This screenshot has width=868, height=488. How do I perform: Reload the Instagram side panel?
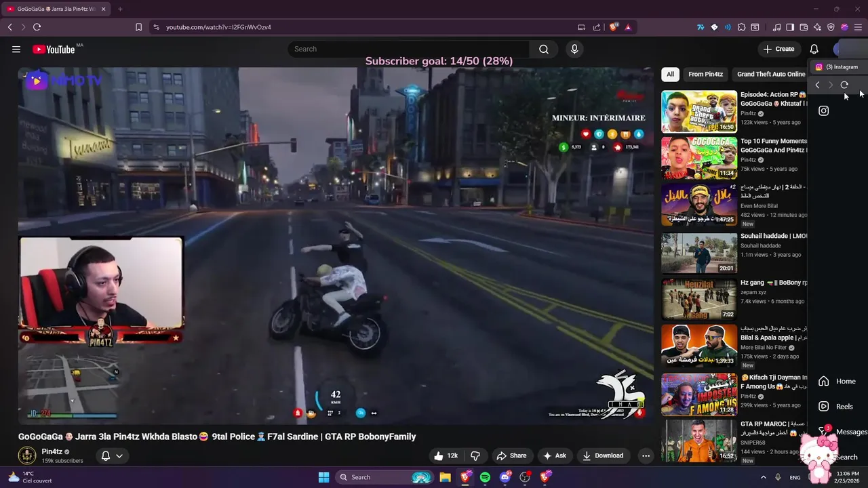pyautogui.click(x=844, y=85)
